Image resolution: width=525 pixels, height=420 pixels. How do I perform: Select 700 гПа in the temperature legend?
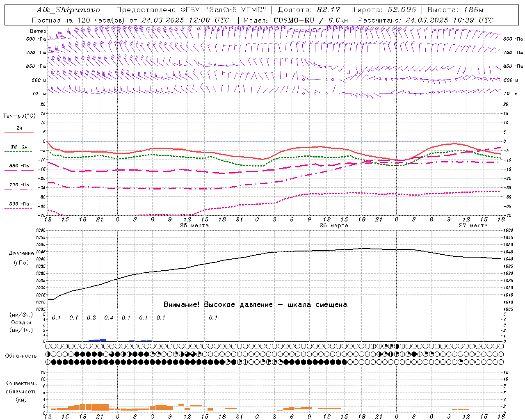point(19,185)
